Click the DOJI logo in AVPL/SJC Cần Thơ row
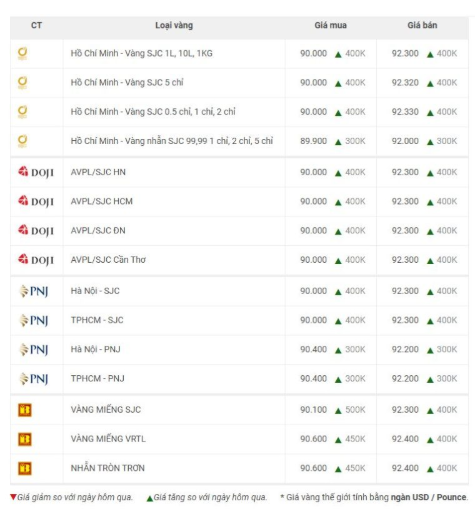This screenshot has width=475, height=513. (x=36, y=260)
